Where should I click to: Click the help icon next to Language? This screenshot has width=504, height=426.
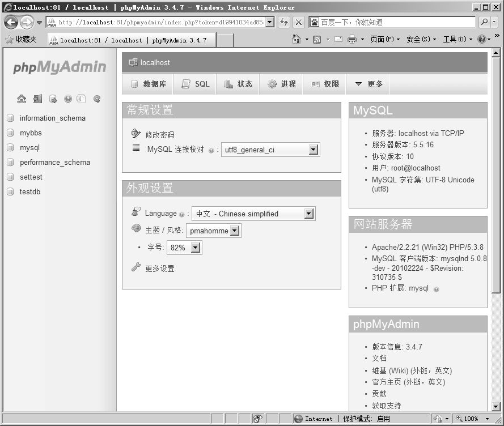pyautogui.click(x=182, y=214)
